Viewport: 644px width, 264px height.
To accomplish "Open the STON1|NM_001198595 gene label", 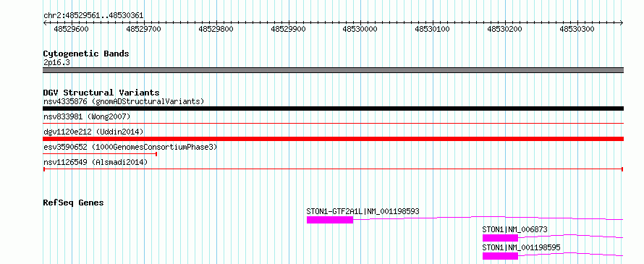I will pos(522,247).
